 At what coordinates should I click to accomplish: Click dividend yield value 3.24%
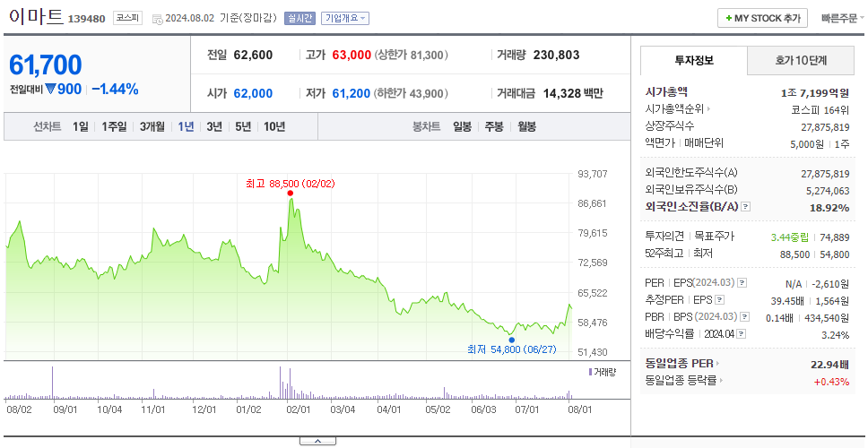tap(836, 334)
